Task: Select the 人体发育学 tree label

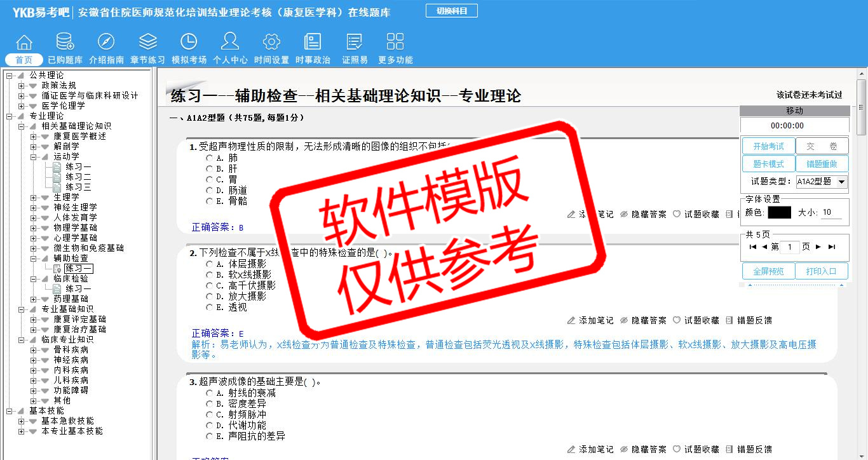Action: pos(76,217)
